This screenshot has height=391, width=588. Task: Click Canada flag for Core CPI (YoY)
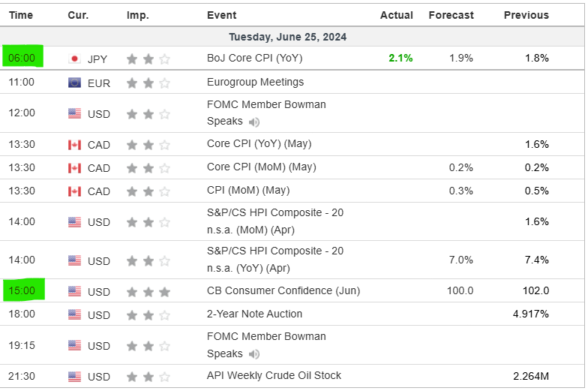click(x=74, y=144)
